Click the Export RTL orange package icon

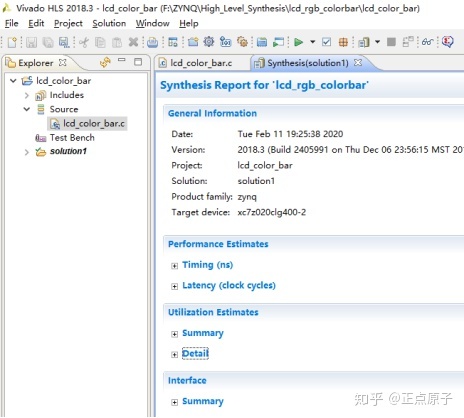click(x=343, y=42)
